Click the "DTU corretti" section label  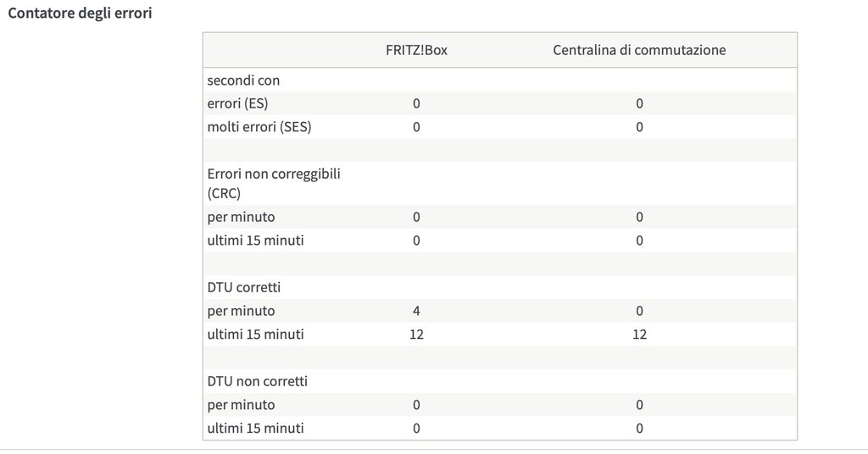[x=246, y=287]
